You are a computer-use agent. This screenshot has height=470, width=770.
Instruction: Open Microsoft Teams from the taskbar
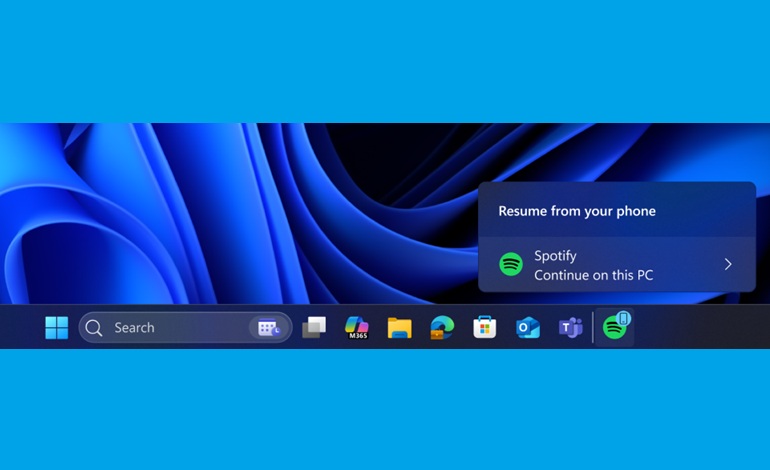(x=571, y=328)
